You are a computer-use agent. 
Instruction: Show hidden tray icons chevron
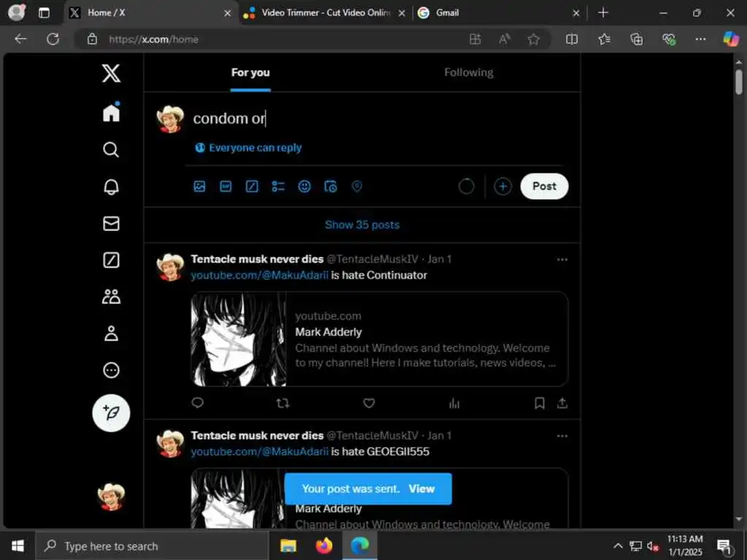click(x=618, y=545)
